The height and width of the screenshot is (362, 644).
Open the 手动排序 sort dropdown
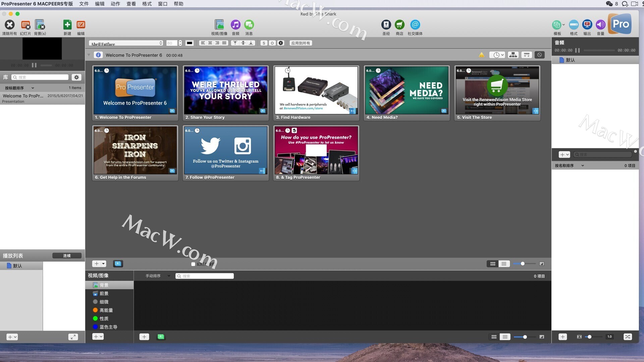[158, 276]
